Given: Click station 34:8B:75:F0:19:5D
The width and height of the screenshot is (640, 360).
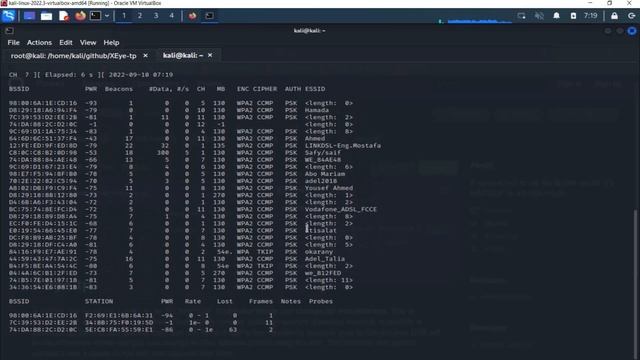Looking at the screenshot, I should (119, 322).
